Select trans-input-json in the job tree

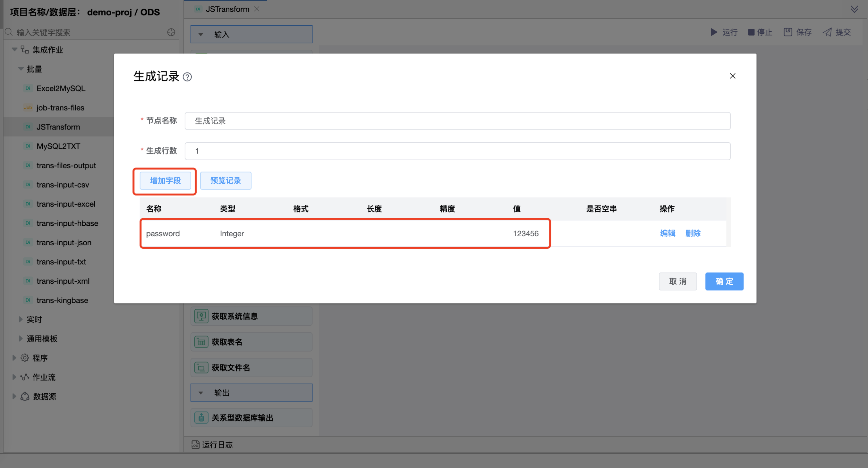coord(64,242)
